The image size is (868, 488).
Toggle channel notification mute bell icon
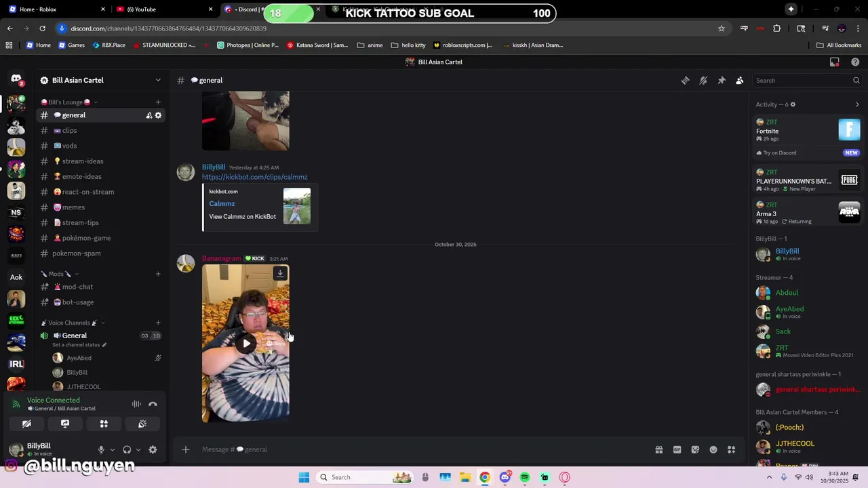pos(703,80)
